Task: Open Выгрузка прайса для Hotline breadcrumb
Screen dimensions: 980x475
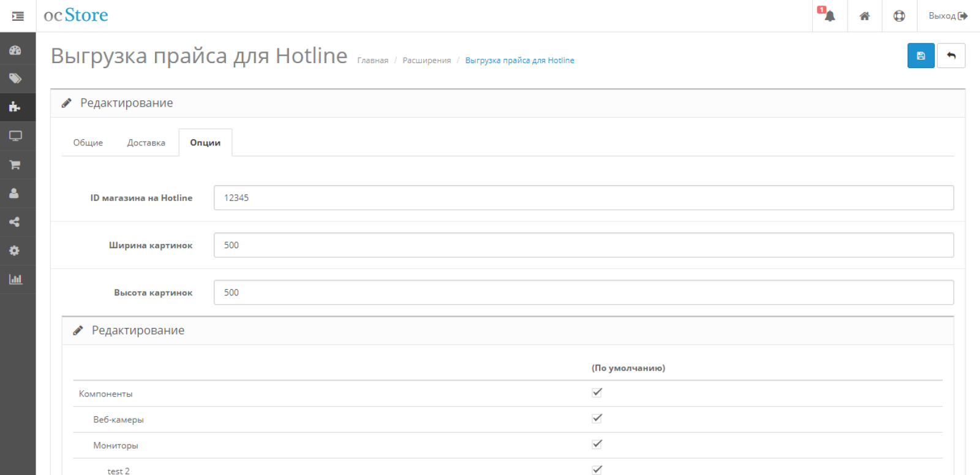Action: coord(519,61)
